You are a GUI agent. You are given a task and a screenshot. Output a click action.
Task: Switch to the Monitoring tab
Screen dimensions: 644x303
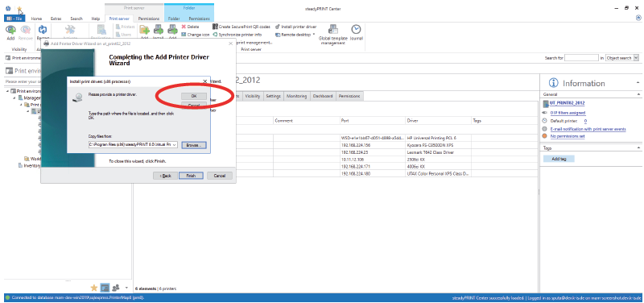click(297, 96)
